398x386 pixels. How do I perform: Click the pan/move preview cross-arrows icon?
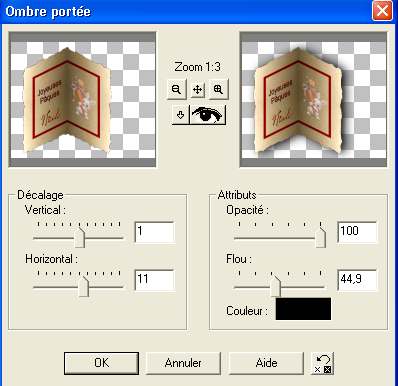[198, 89]
